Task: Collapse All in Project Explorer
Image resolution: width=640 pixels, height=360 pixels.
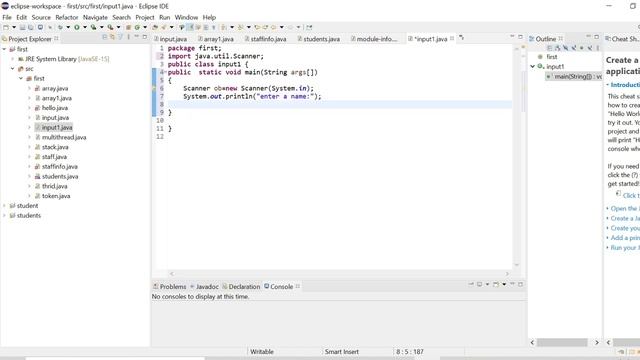Action: [x=104, y=37]
